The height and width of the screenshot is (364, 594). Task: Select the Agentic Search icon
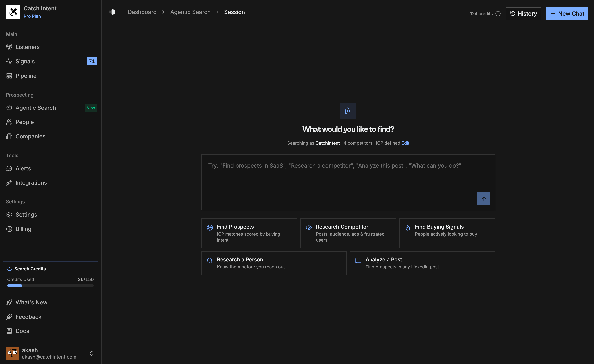(9, 108)
